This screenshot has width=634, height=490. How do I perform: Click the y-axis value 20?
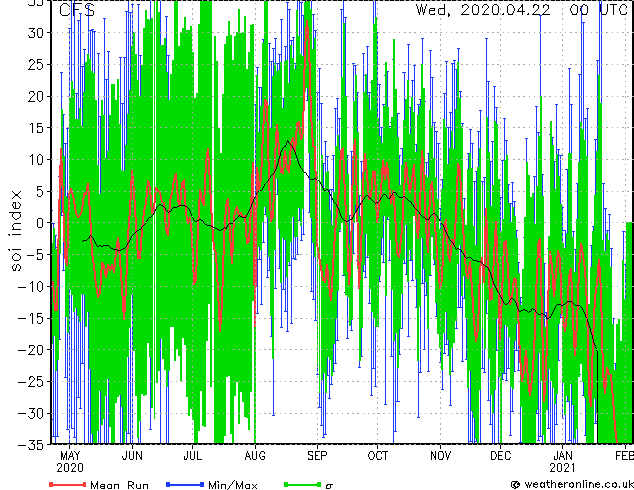(x=36, y=96)
